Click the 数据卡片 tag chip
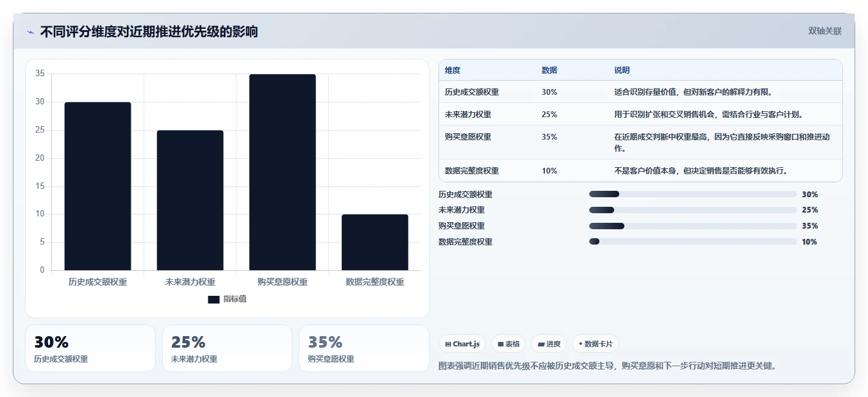The width and height of the screenshot is (868, 397). [596, 344]
